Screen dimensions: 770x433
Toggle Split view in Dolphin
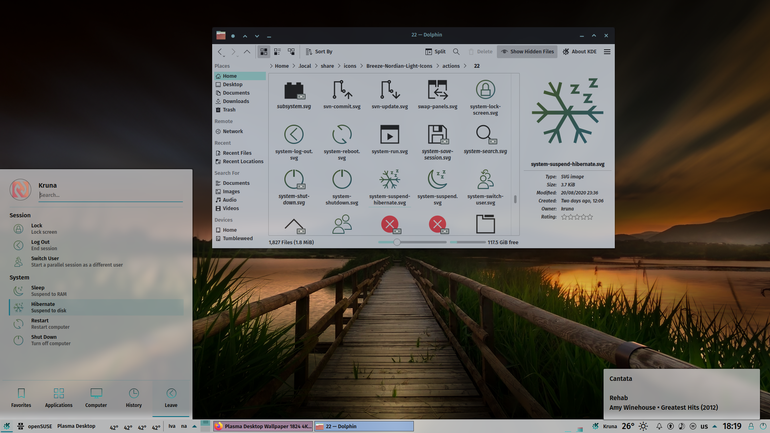pos(435,52)
